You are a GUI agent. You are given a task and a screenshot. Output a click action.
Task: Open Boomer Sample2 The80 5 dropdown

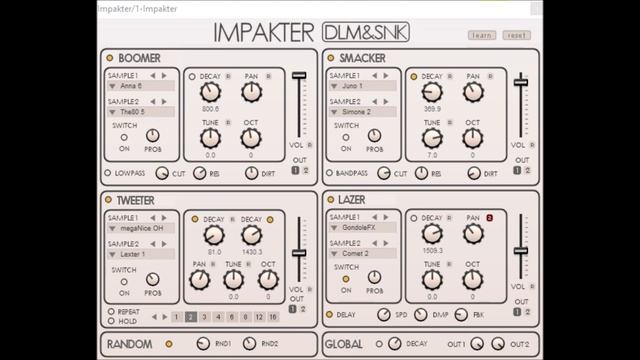click(x=141, y=112)
